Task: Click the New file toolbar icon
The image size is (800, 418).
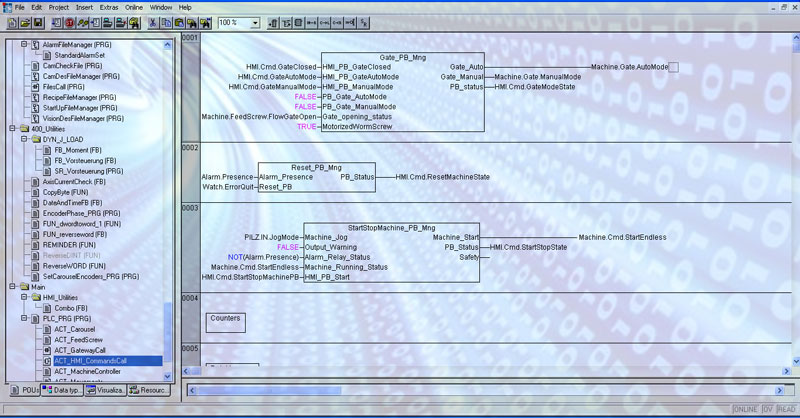Action: pos(12,23)
